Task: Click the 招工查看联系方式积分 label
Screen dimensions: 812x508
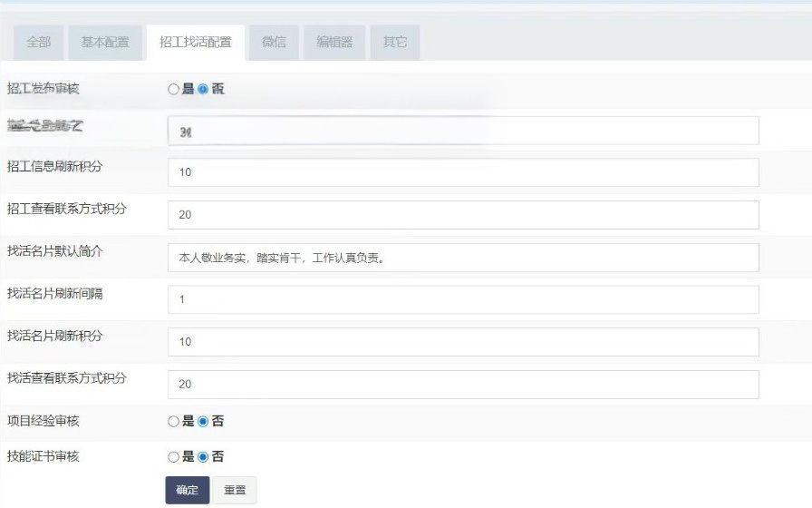Action: point(67,209)
